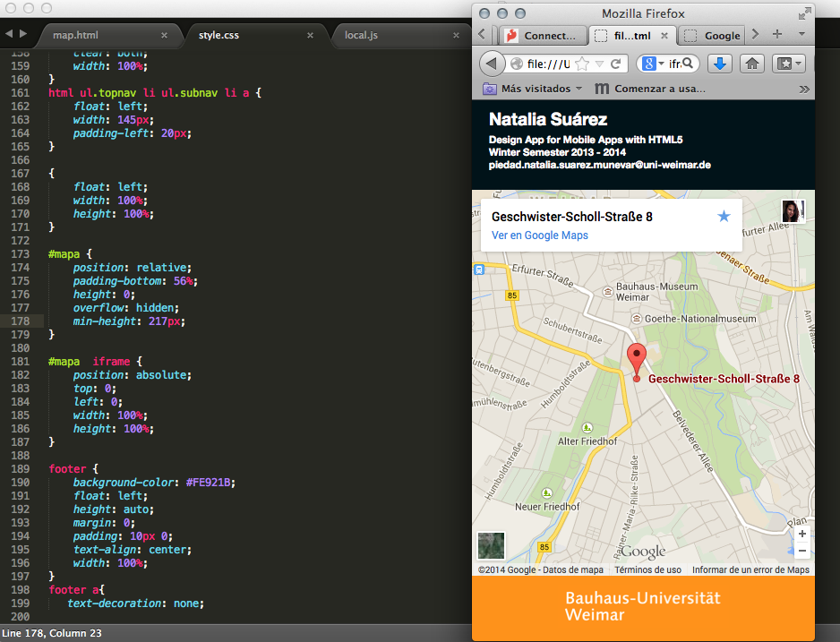Open the Firefox downloads arrow button

click(720, 64)
